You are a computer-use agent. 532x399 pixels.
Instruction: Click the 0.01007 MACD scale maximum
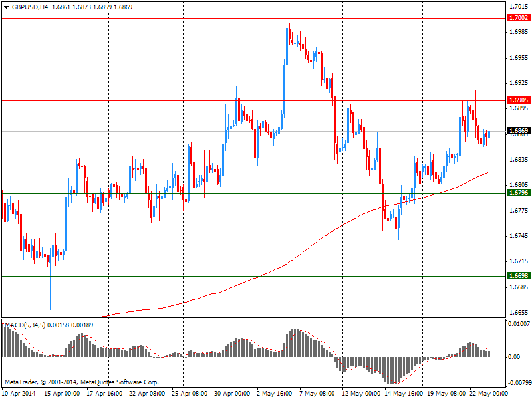[x=519, y=324]
